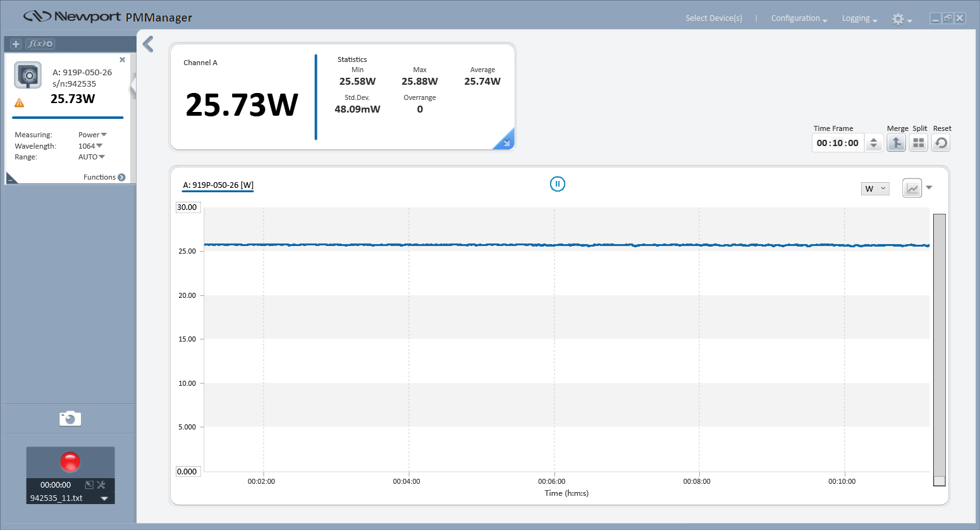
Task: Click the orange warning triangle icon
Action: click(x=20, y=102)
